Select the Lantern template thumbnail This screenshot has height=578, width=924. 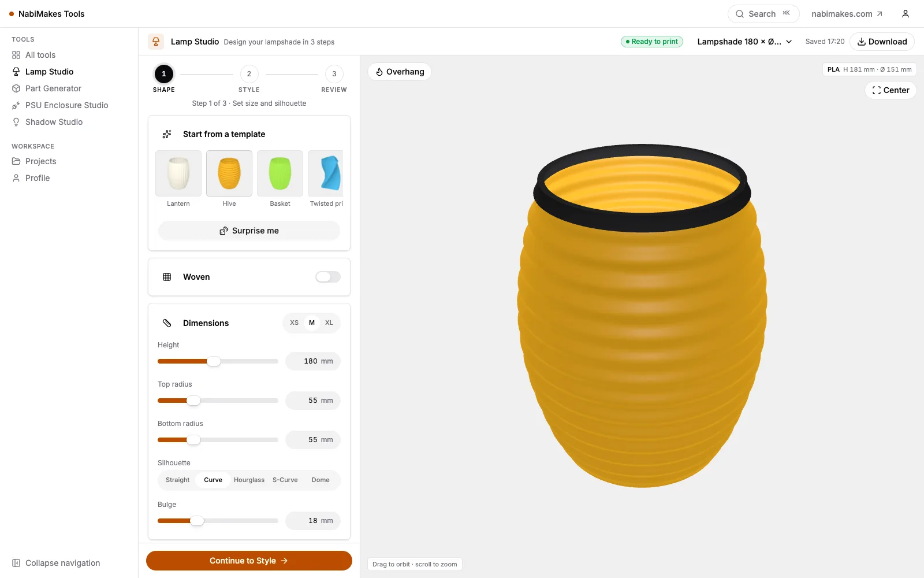(178, 173)
